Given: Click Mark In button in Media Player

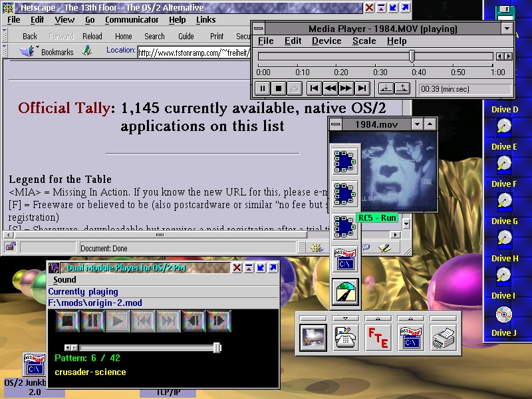Looking at the screenshot, I should [386, 88].
